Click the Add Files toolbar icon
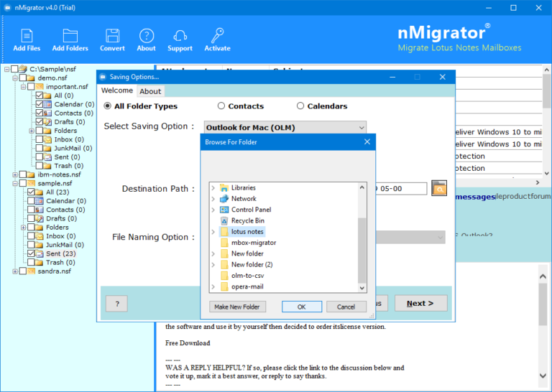 point(27,36)
